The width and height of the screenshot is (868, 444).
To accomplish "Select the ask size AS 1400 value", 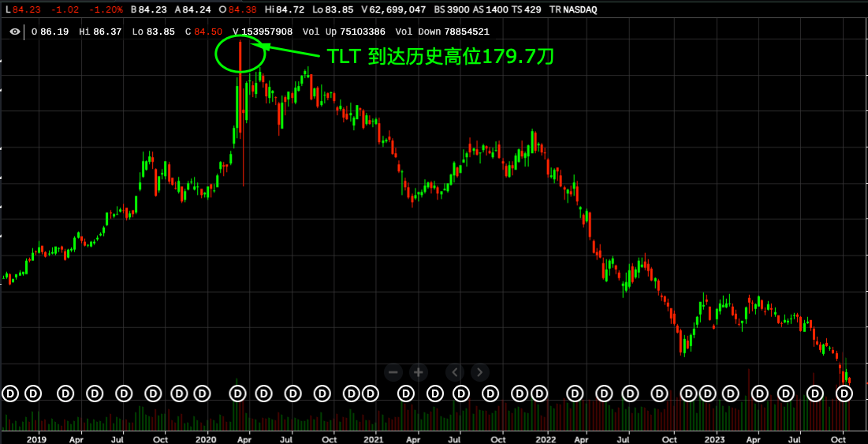I will 490,9.
